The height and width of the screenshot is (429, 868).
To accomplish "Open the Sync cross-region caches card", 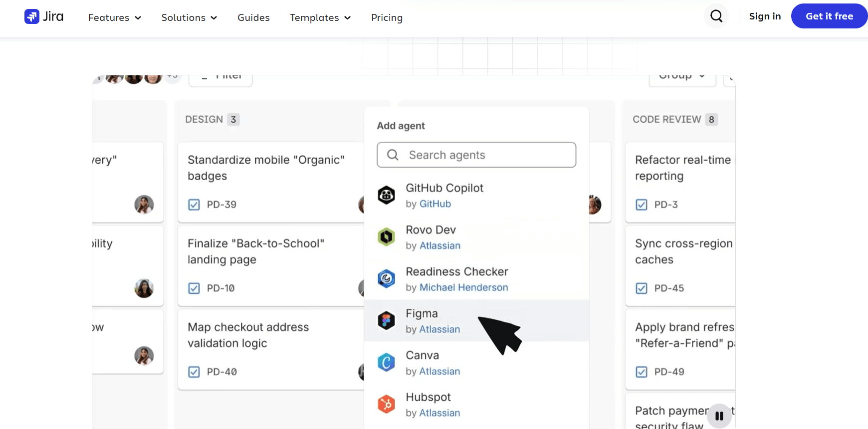I will coord(680,266).
